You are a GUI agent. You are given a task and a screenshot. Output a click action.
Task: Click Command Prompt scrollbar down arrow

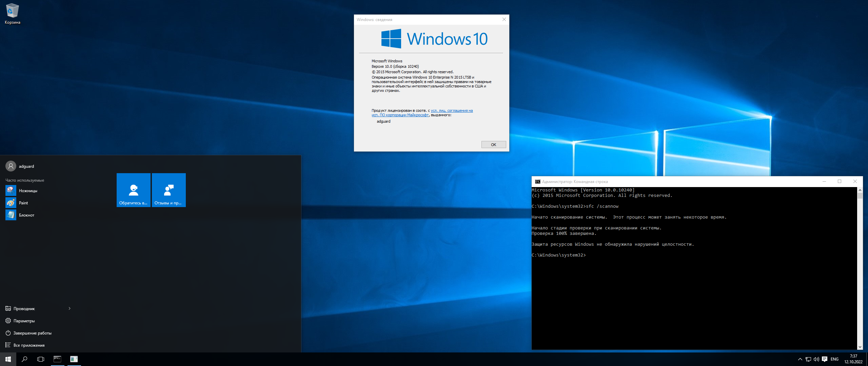pos(860,347)
